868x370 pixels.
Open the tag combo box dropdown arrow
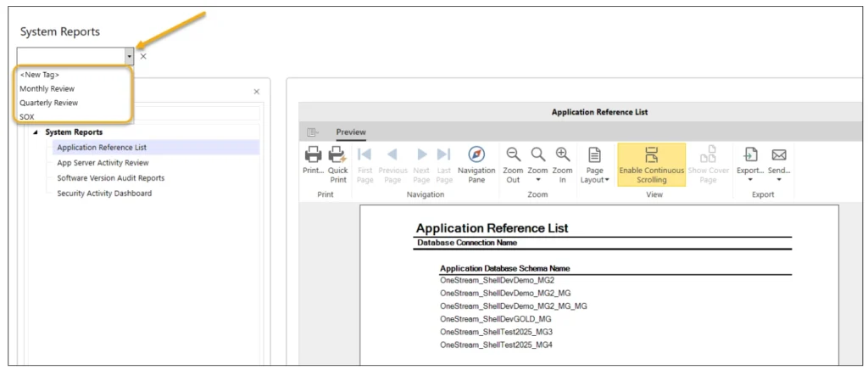130,57
